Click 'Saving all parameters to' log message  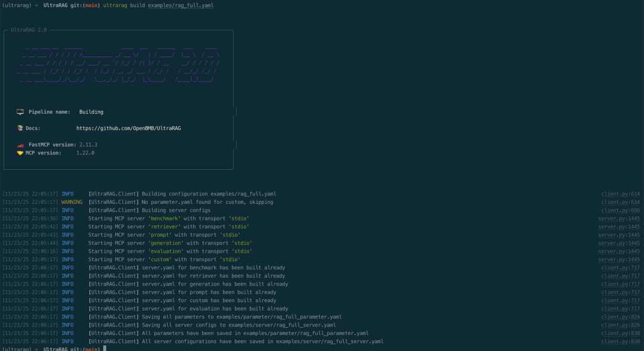click(x=242, y=317)
